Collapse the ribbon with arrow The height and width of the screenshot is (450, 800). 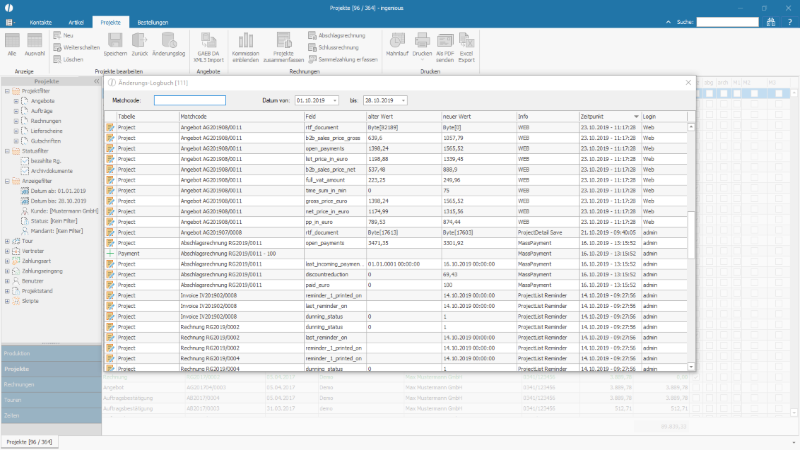click(668, 22)
